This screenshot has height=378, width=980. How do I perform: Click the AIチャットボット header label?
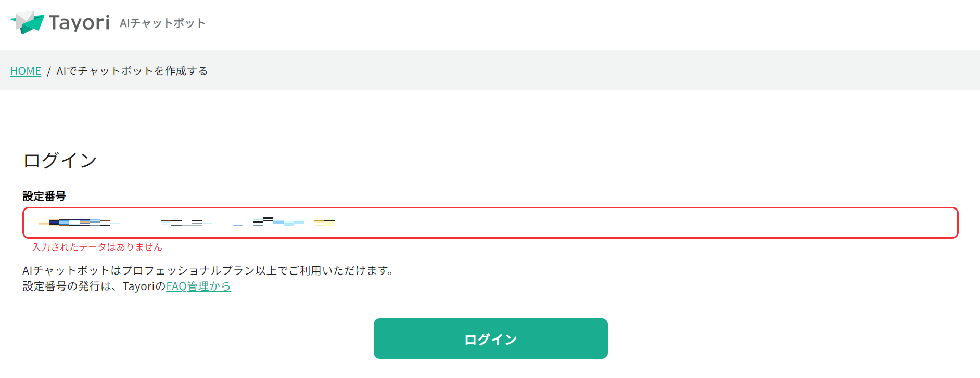[162, 23]
